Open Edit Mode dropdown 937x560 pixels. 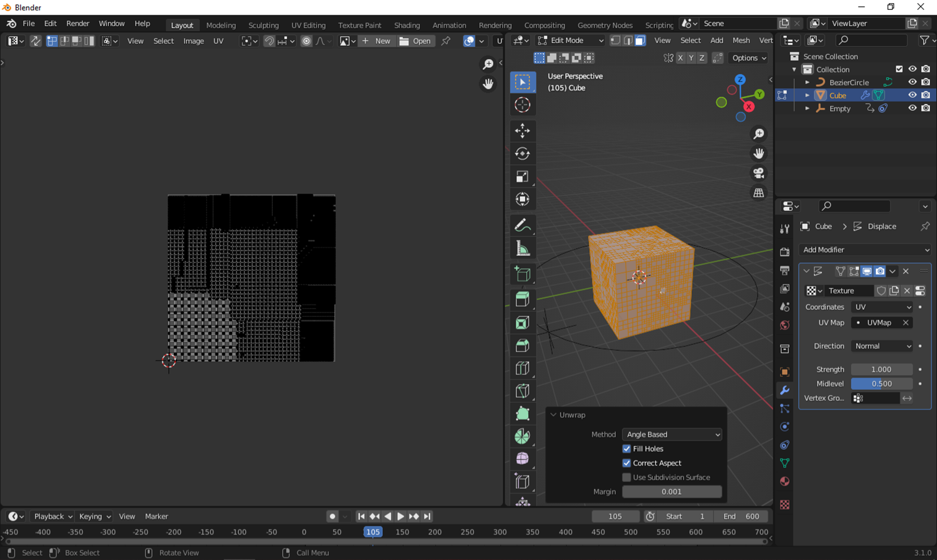tap(571, 41)
